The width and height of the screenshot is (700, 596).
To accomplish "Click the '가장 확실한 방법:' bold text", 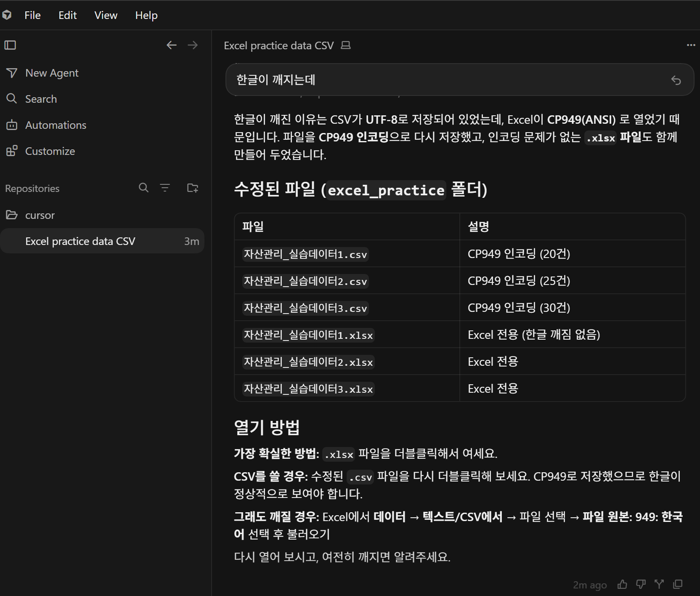I will click(276, 454).
